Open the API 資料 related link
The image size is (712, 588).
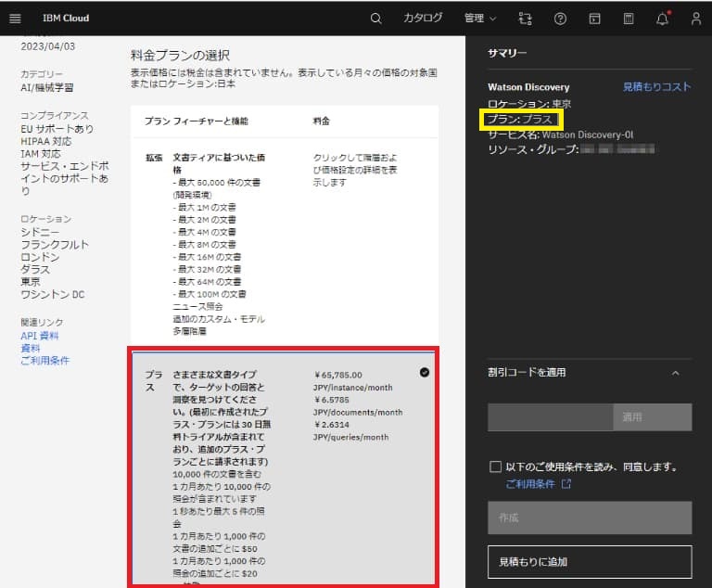pyautogui.click(x=39, y=336)
